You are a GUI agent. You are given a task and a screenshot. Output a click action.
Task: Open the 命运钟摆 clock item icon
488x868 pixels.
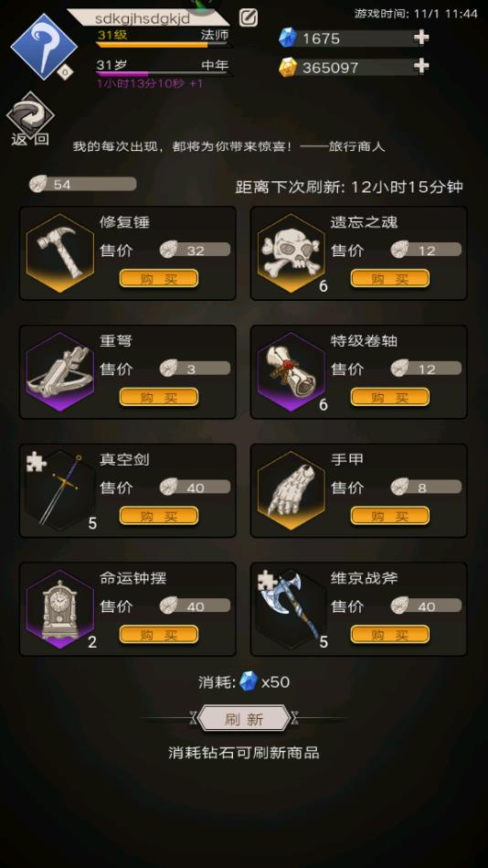pos(60,609)
